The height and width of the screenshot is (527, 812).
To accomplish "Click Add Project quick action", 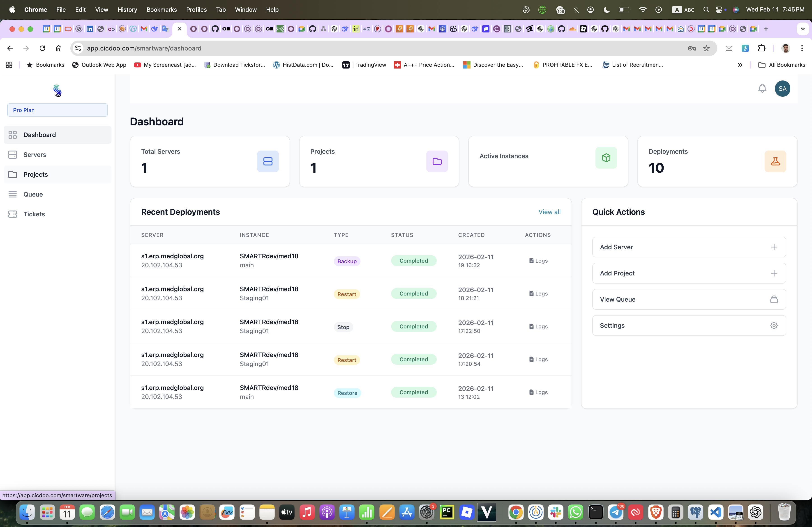I will point(689,273).
